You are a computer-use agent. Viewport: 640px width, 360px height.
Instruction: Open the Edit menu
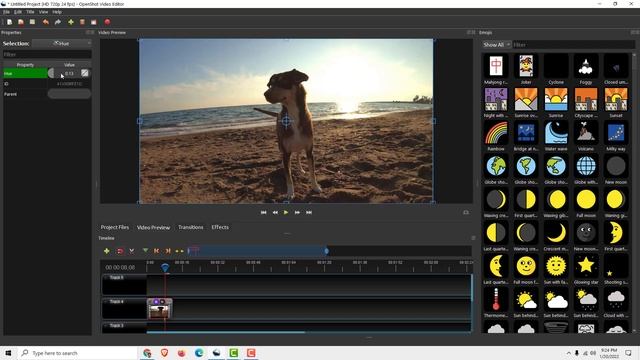click(x=18, y=12)
